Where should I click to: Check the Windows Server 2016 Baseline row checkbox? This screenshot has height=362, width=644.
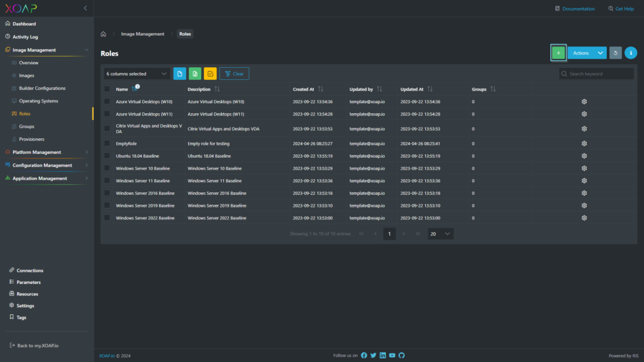(x=107, y=193)
